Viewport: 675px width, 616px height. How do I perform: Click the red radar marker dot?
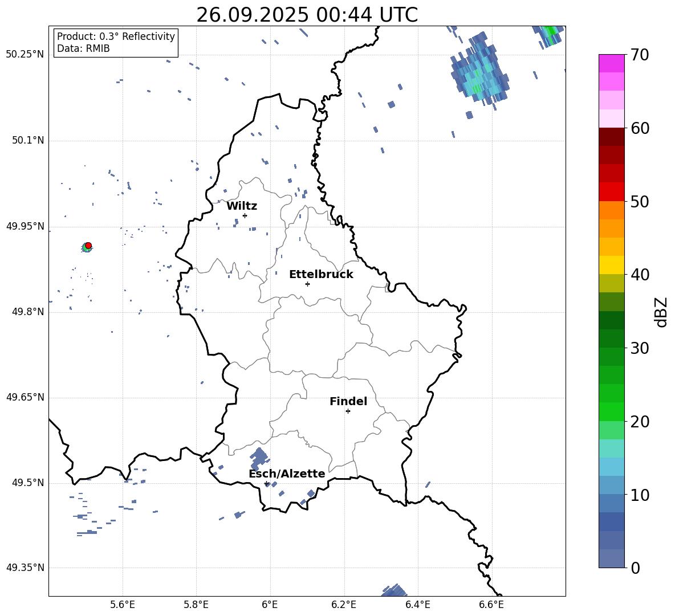pos(88,245)
